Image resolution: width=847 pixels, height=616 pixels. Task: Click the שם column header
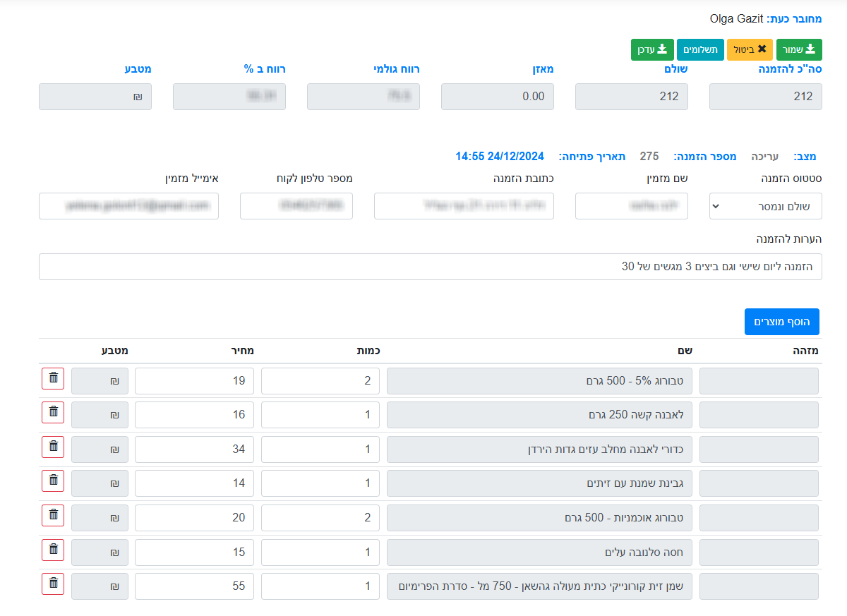[x=685, y=351]
